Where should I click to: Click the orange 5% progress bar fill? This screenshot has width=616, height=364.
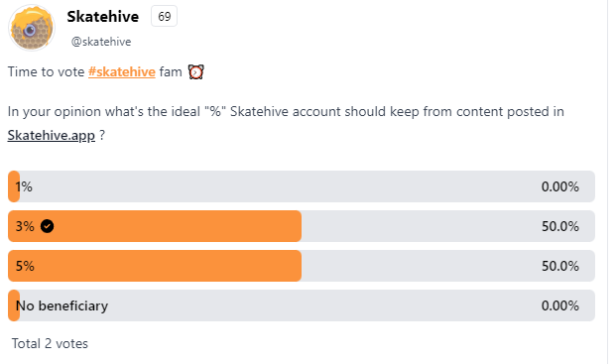pos(155,266)
